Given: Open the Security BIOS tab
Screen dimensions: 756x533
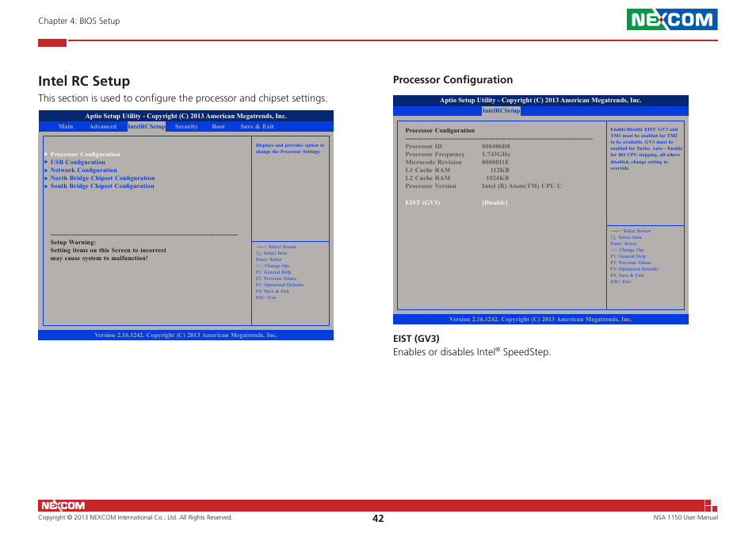Looking at the screenshot, I should tap(186, 126).
